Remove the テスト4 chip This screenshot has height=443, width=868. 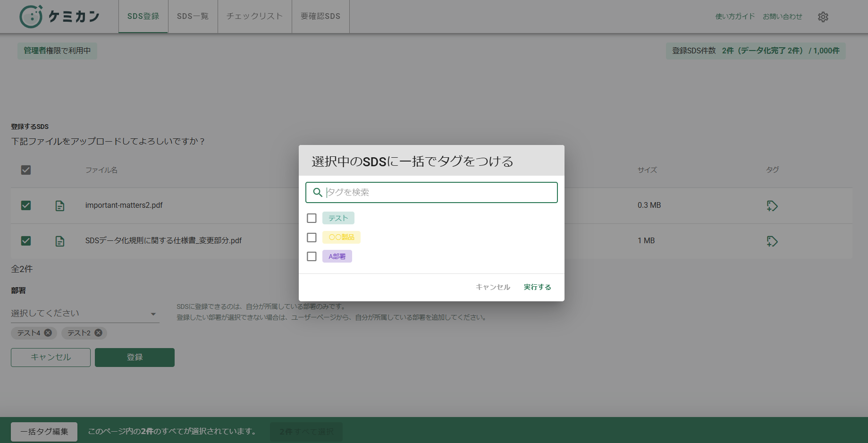pyautogui.click(x=48, y=333)
